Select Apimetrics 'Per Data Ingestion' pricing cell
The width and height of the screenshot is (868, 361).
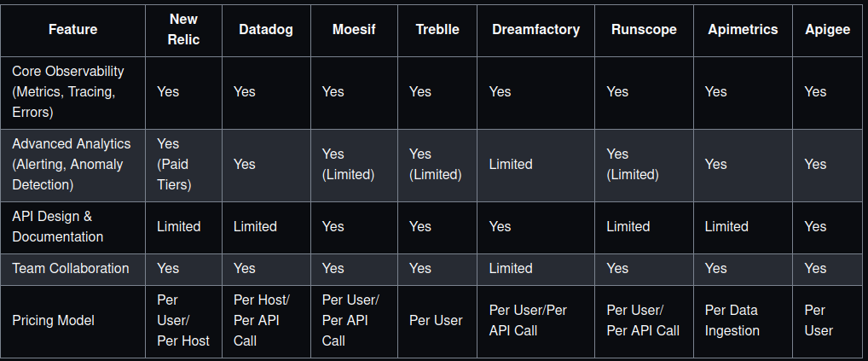(732, 320)
